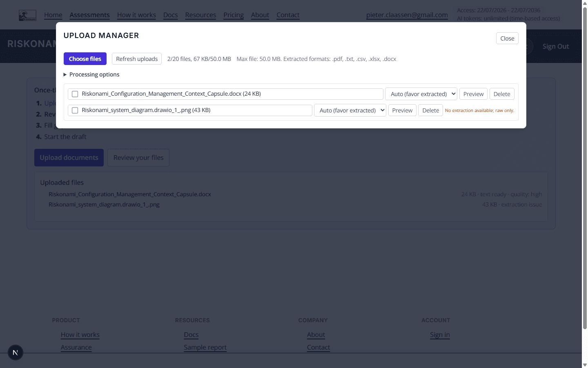The image size is (588, 368).
Task: Click pieter.claassen@gmail.com account link
Action: pyautogui.click(x=407, y=15)
